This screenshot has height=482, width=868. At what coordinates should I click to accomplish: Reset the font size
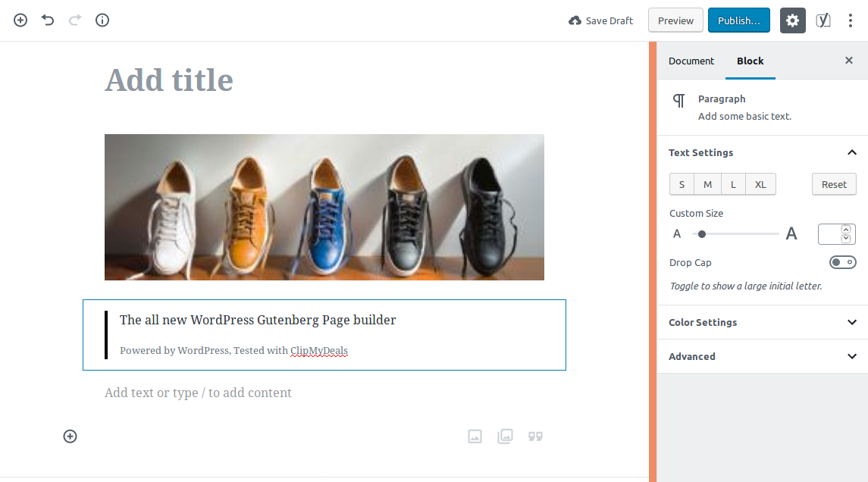click(x=834, y=184)
